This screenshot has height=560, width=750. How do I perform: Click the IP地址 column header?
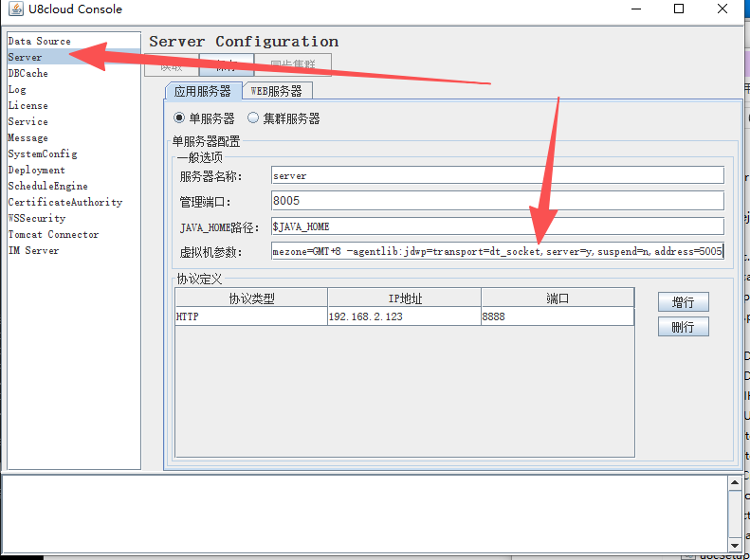(405, 298)
